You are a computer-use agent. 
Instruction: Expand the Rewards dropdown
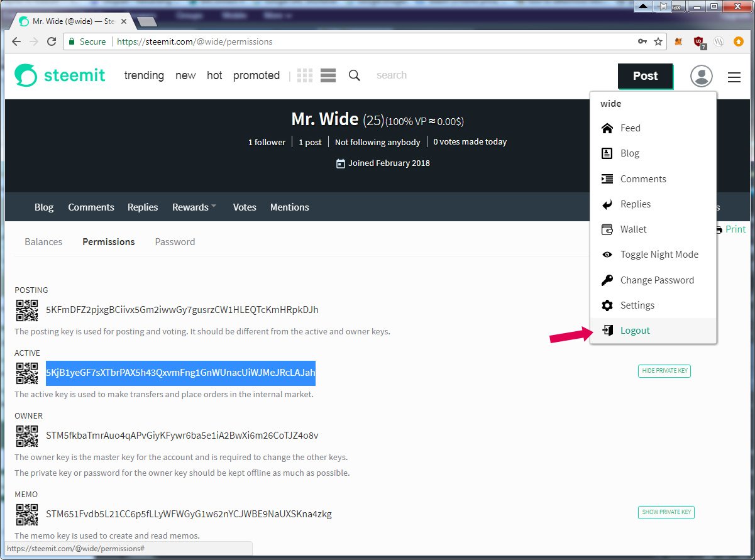tap(194, 207)
